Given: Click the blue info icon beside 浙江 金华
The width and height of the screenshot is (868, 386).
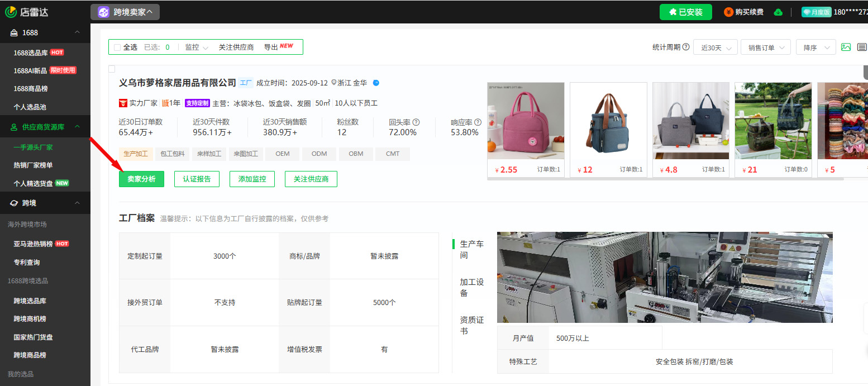Looking at the screenshot, I should click(x=375, y=82).
